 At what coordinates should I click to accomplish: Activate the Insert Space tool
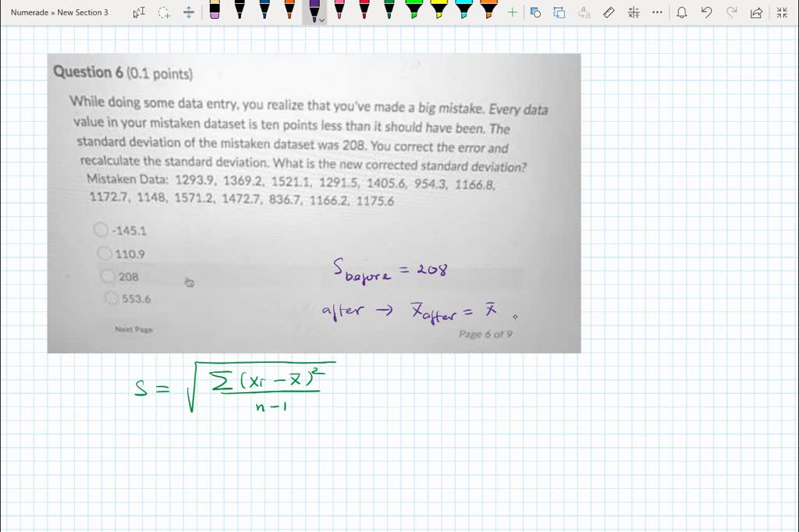coord(189,12)
